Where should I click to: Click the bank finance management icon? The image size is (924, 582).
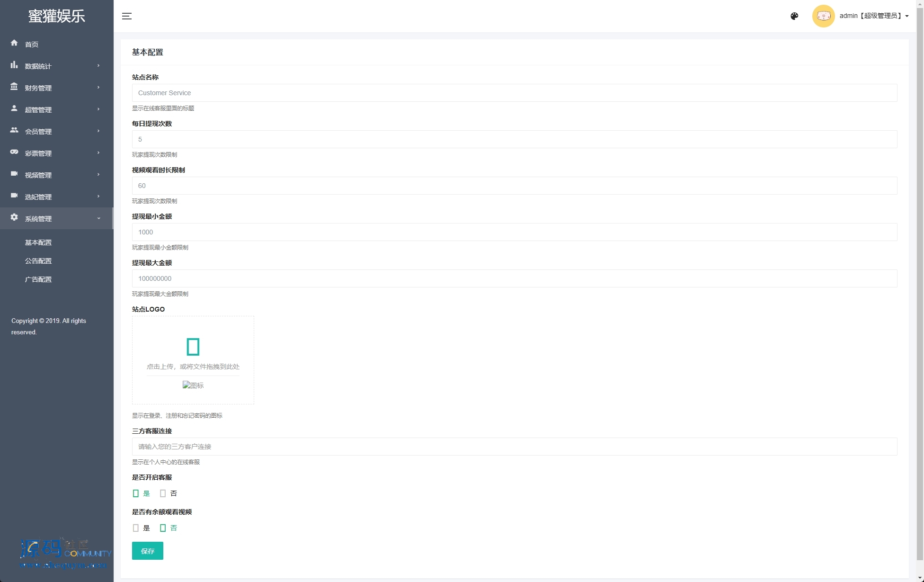(14, 87)
